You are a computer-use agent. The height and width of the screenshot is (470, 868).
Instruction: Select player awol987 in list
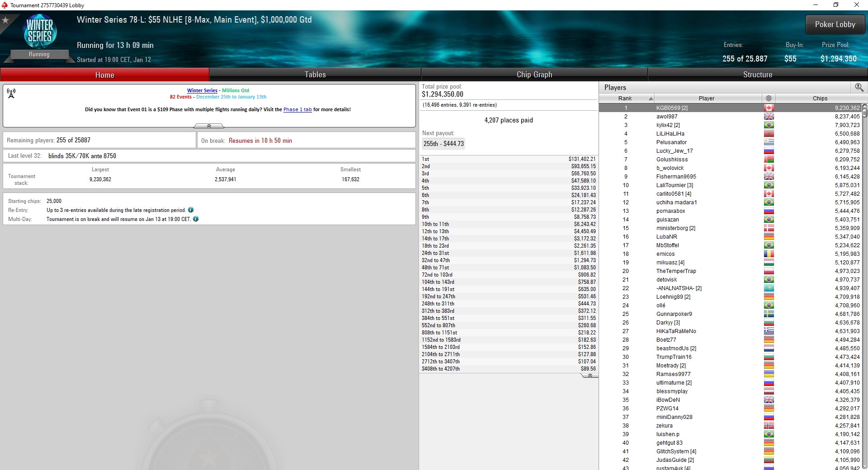click(x=730, y=117)
